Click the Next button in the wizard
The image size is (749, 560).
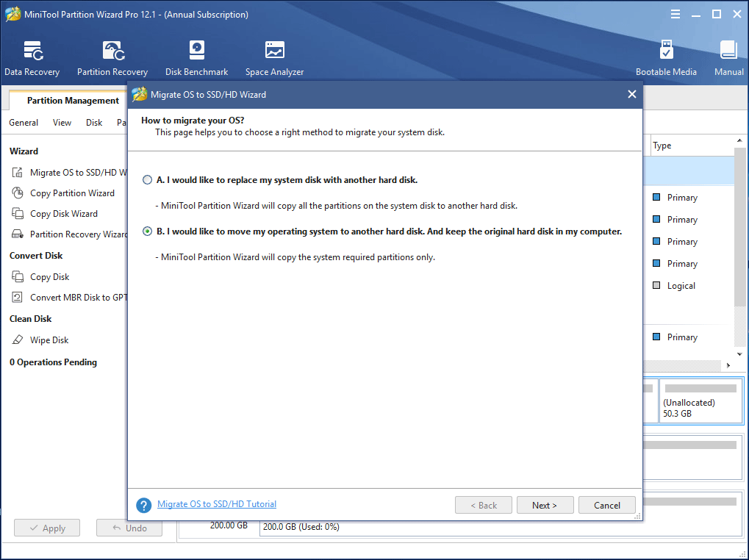[x=545, y=505]
